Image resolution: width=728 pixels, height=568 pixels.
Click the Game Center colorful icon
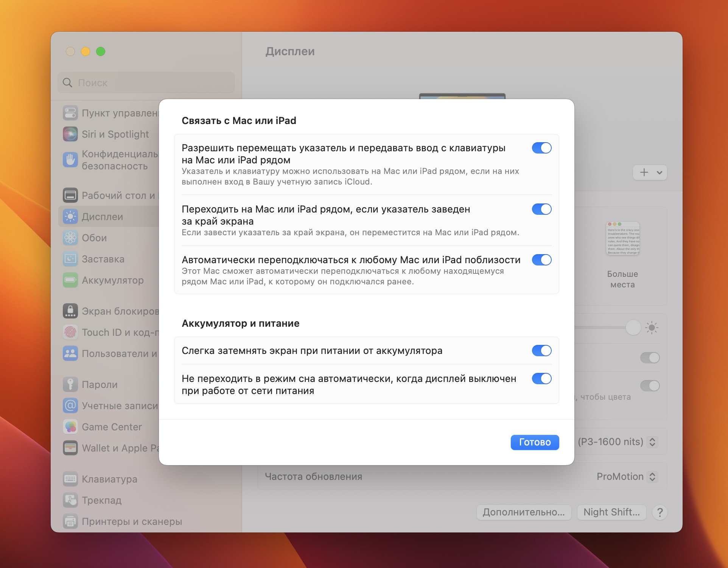click(70, 427)
